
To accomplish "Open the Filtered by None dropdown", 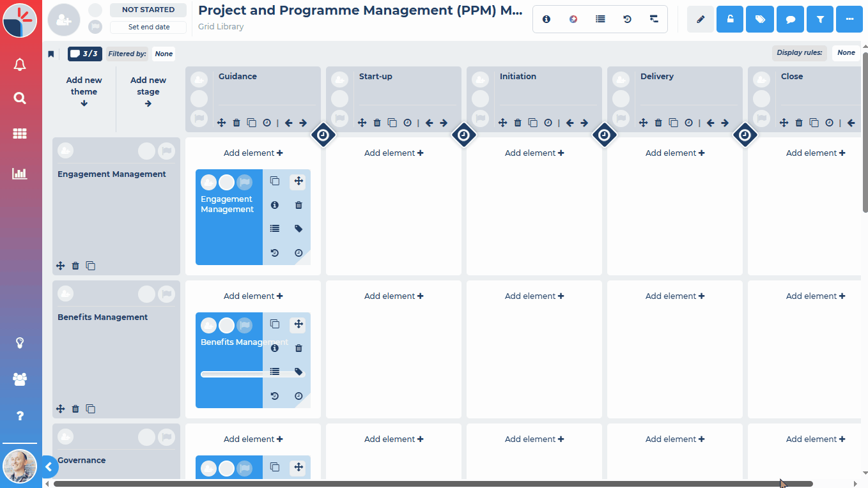I will click(164, 54).
